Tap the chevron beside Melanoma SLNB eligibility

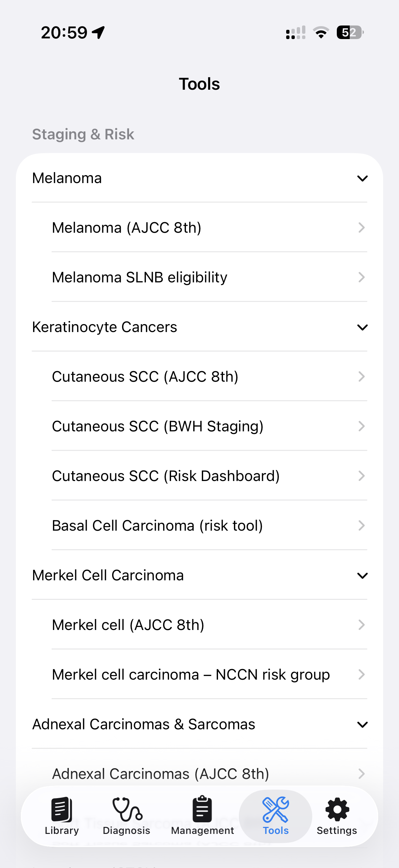[x=361, y=277]
